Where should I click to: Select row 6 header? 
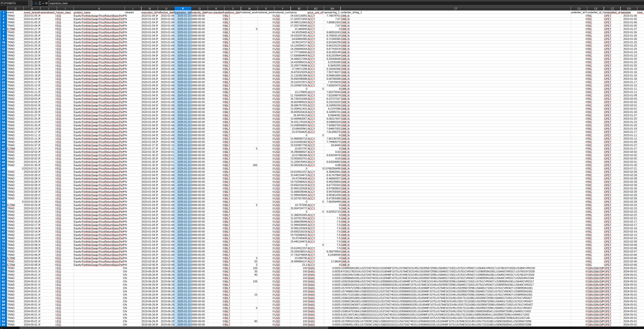(x=3, y=28)
